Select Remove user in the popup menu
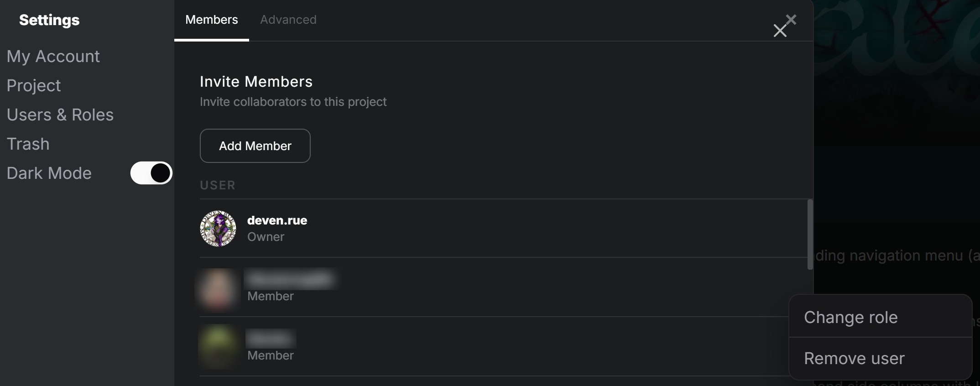The image size is (980, 386). click(854, 359)
